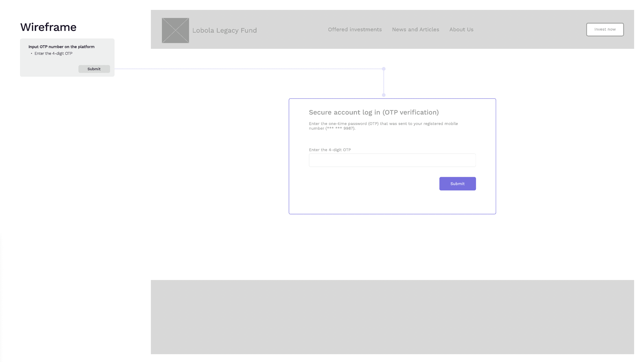Click the connector dot above the OTP card

pyautogui.click(x=383, y=95)
